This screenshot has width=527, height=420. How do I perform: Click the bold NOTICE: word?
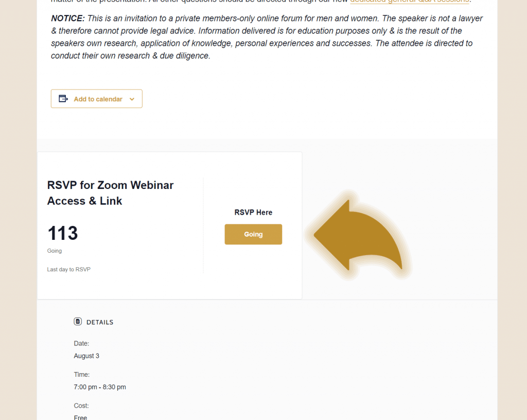point(68,19)
